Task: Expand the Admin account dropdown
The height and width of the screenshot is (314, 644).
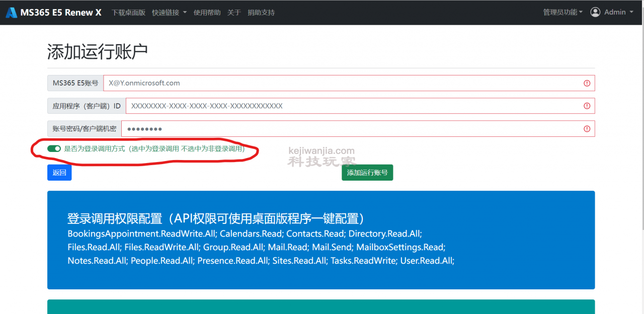Action: pyautogui.click(x=618, y=12)
